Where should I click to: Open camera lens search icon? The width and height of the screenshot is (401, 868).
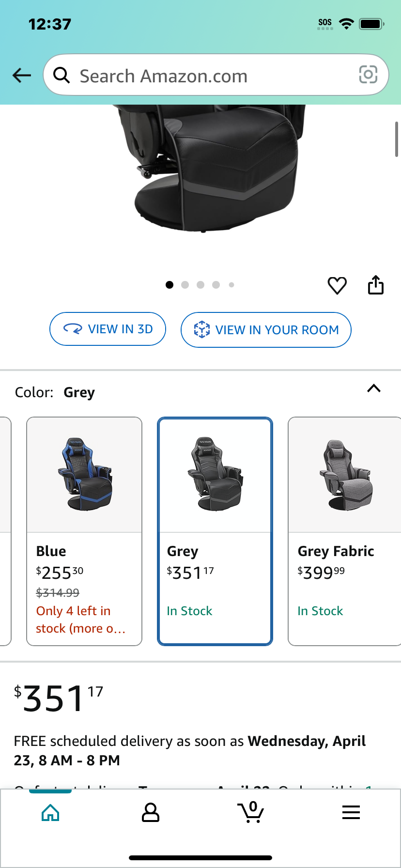point(368,75)
